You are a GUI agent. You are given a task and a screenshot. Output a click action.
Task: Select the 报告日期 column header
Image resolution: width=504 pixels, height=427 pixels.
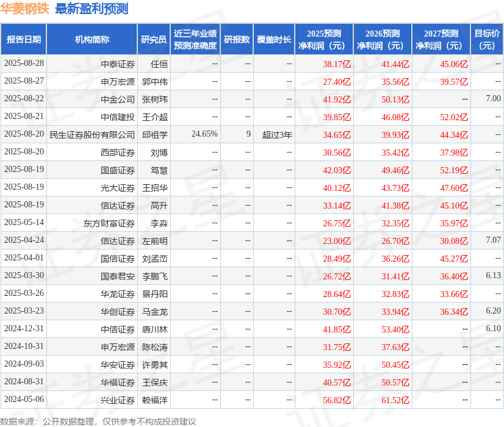point(24,38)
